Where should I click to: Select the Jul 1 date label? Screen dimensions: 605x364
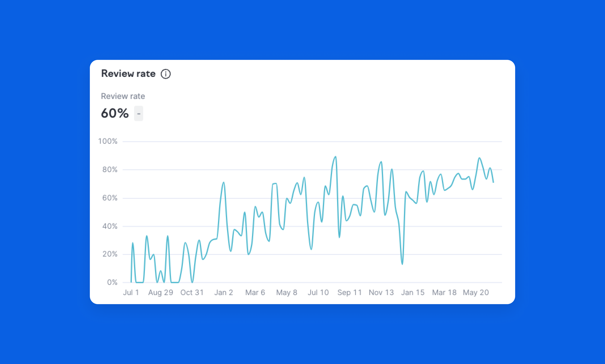131,292
